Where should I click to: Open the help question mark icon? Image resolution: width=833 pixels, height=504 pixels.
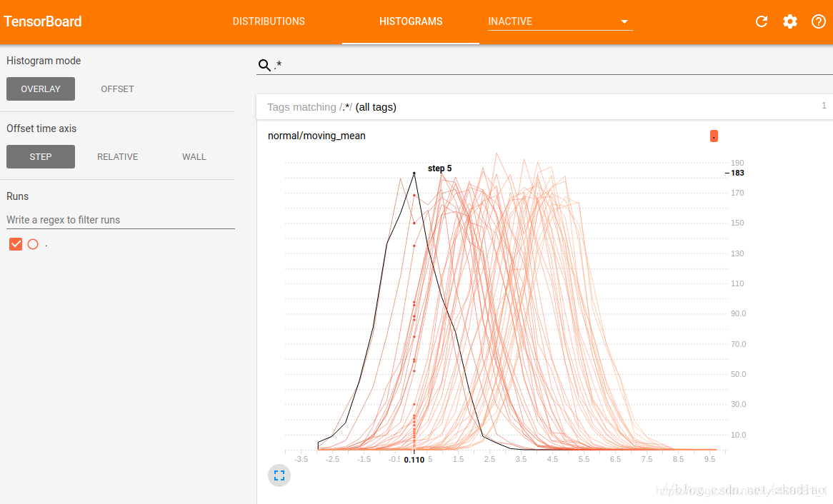click(819, 21)
